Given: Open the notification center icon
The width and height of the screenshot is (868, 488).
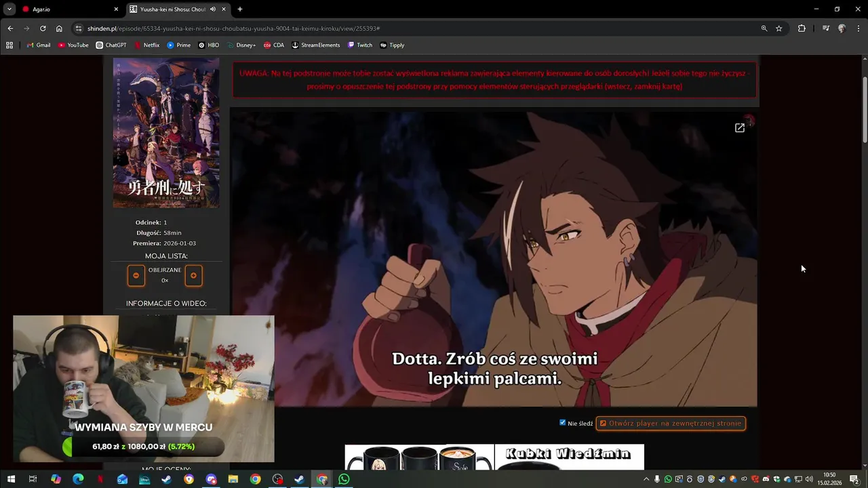Looking at the screenshot, I should tap(855, 479).
